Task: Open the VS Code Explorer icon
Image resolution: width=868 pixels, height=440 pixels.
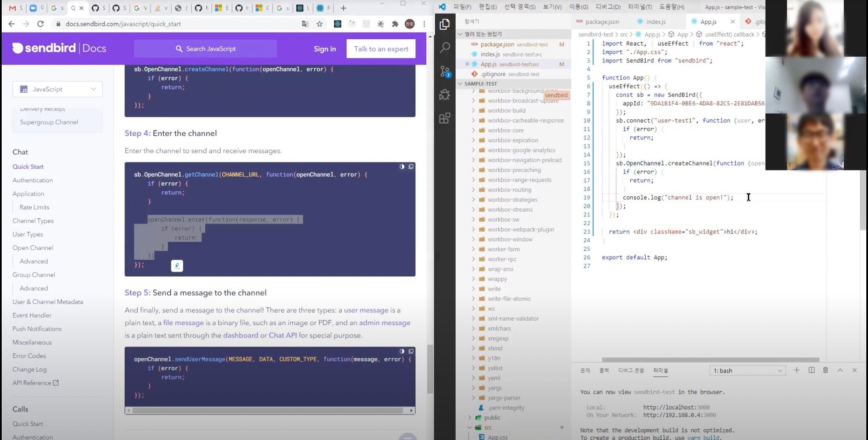Action: (445, 24)
